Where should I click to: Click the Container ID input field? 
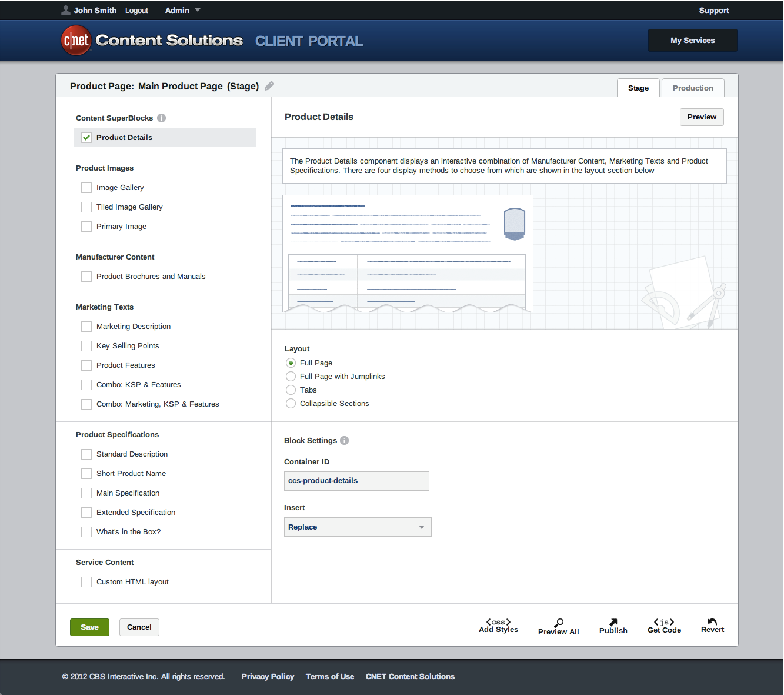(x=356, y=481)
